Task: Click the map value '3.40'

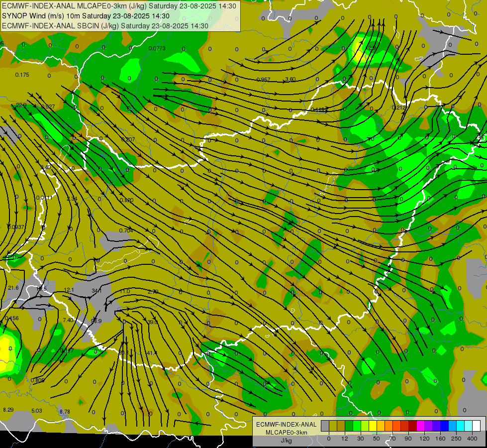Action: [46, 167]
